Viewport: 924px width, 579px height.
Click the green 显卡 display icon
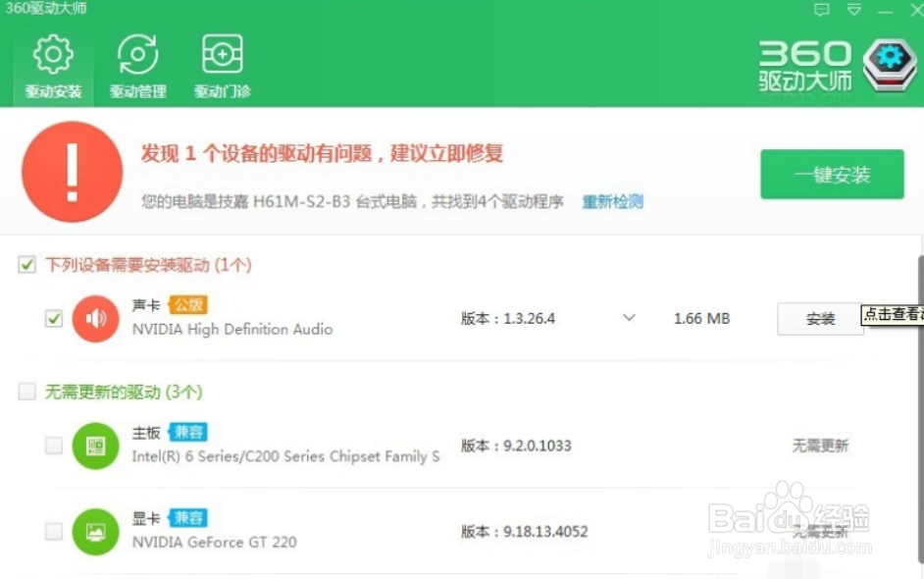pyautogui.click(x=95, y=532)
